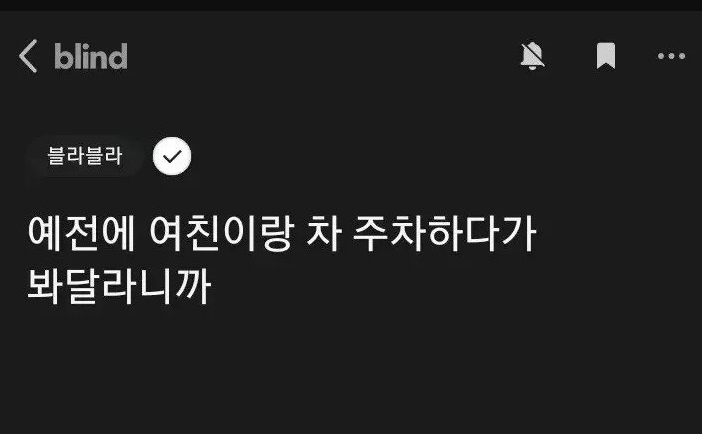Click the title's second line 봐달라니까

tap(119, 286)
